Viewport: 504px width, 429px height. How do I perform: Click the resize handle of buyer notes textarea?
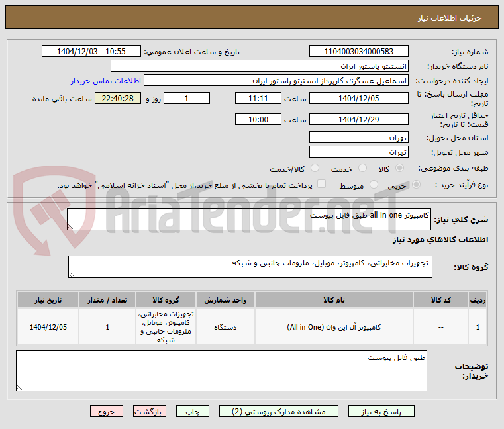click(20, 387)
